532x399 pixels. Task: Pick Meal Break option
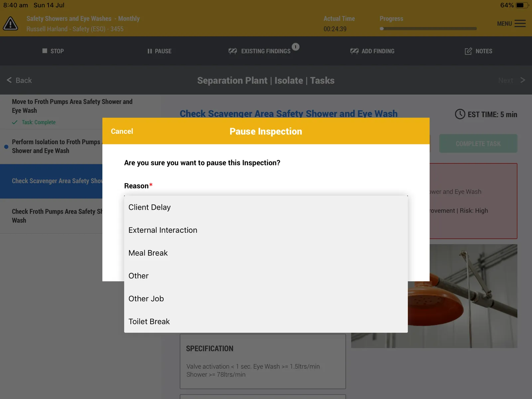pyautogui.click(x=266, y=253)
